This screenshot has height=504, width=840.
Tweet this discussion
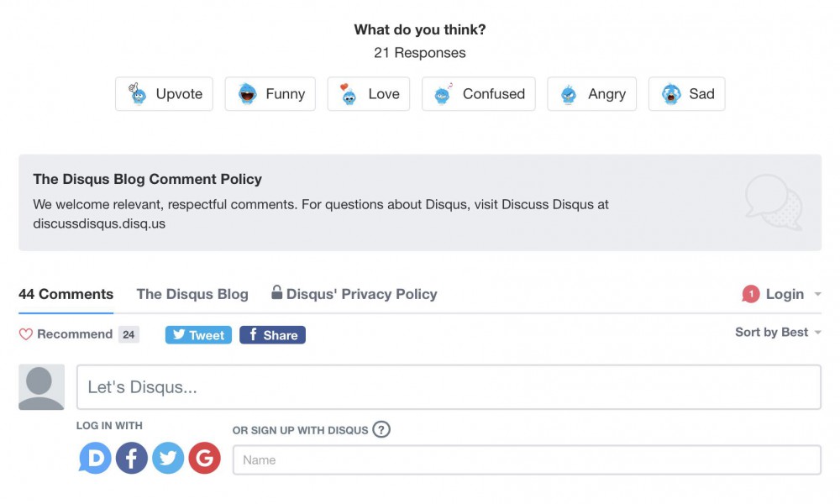coord(198,335)
